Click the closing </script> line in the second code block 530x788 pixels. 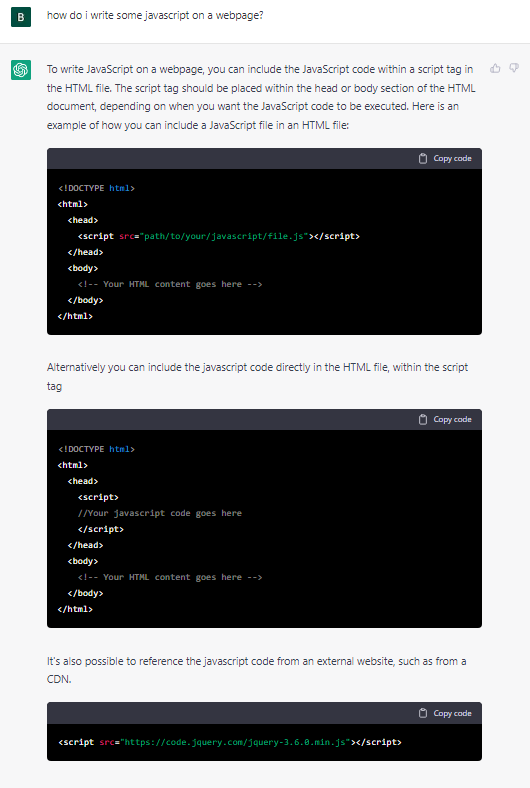click(100, 529)
